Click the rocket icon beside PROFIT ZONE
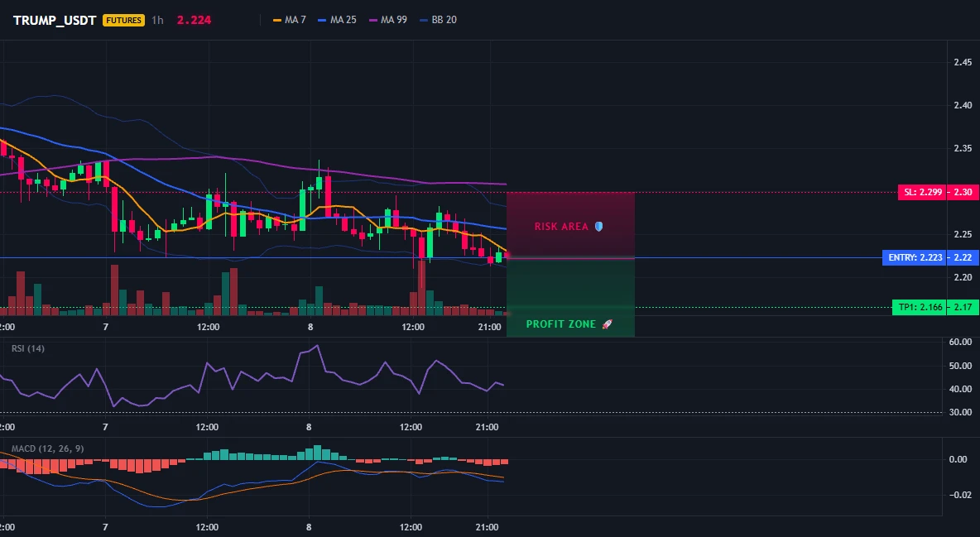Image resolution: width=980 pixels, height=537 pixels. [607, 324]
